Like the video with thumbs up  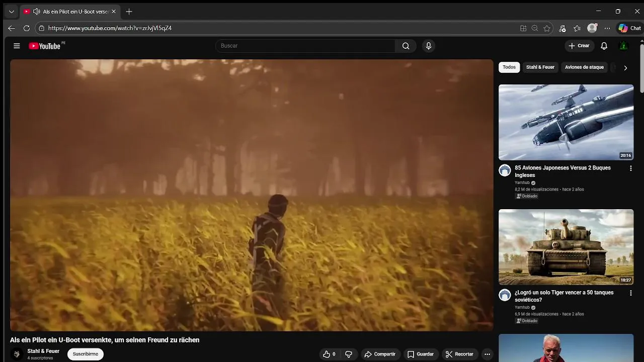pos(329,354)
